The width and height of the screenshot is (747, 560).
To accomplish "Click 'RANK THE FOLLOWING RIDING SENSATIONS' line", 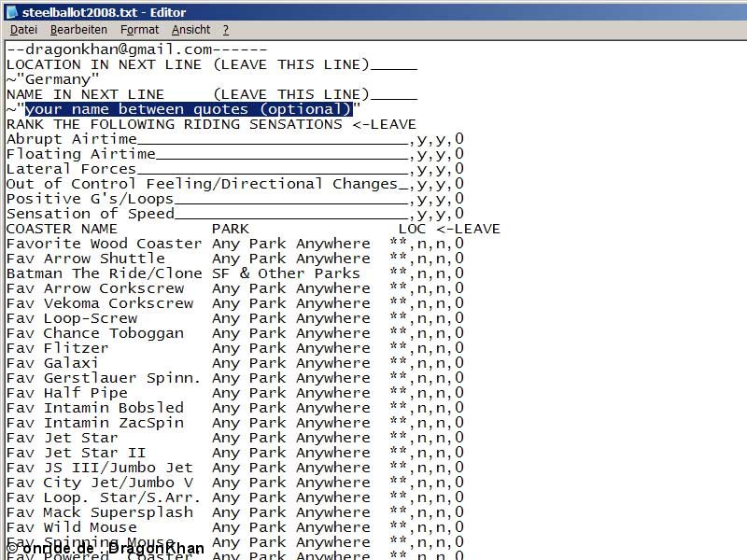I will click(x=211, y=124).
